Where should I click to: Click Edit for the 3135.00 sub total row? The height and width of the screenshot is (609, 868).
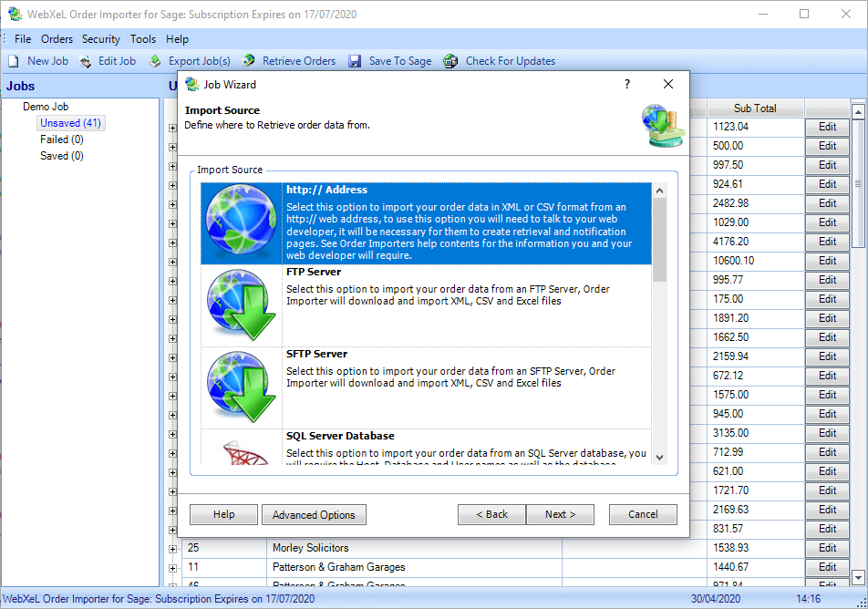[827, 433]
